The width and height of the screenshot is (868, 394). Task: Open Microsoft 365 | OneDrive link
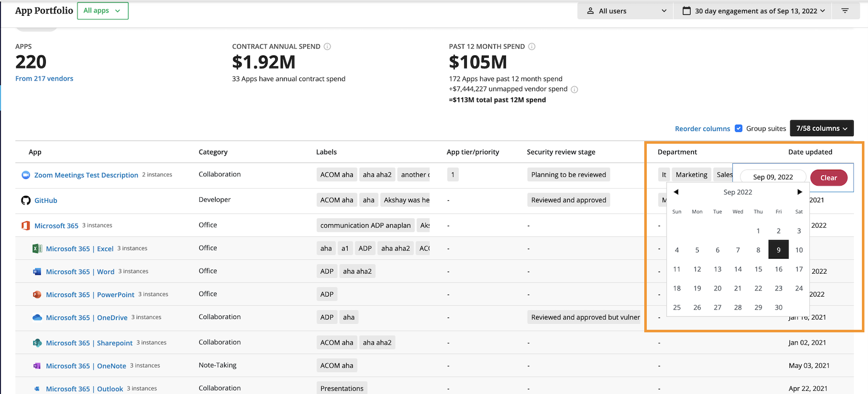[x=87, y=318]
